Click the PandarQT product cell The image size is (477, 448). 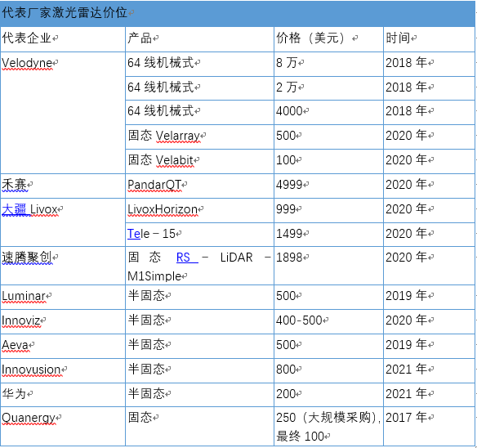pyautogui.click(x=199, y=186)
